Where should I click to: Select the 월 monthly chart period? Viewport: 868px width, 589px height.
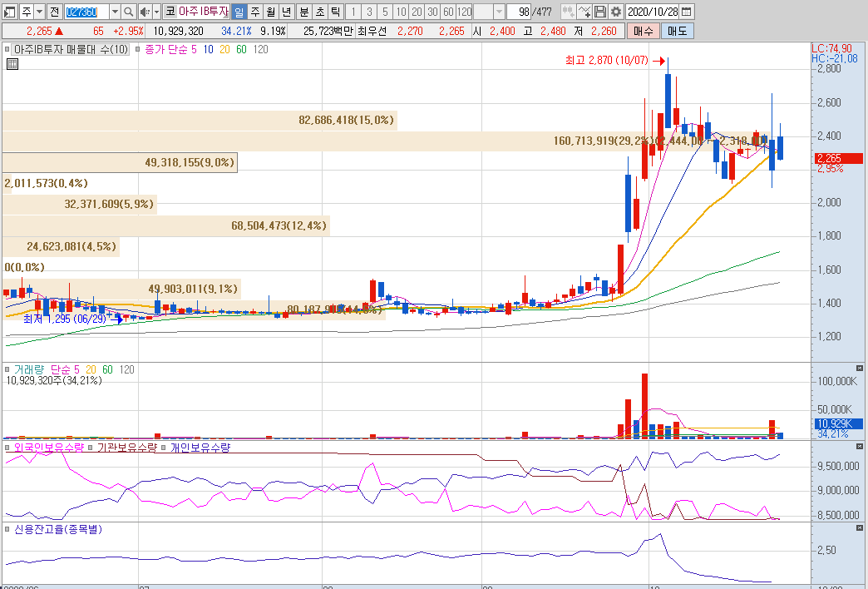pos(271,12)
